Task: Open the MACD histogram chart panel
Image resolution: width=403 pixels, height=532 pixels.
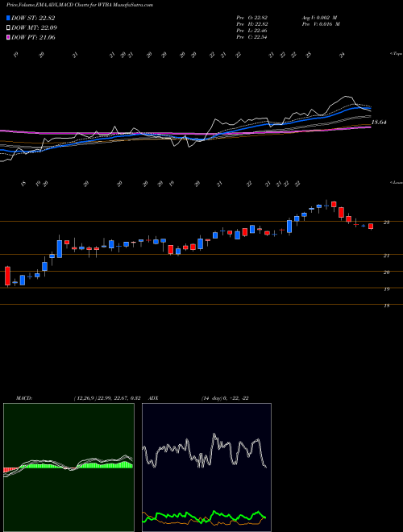Action: pyautogui.click(x=69, y=468)
